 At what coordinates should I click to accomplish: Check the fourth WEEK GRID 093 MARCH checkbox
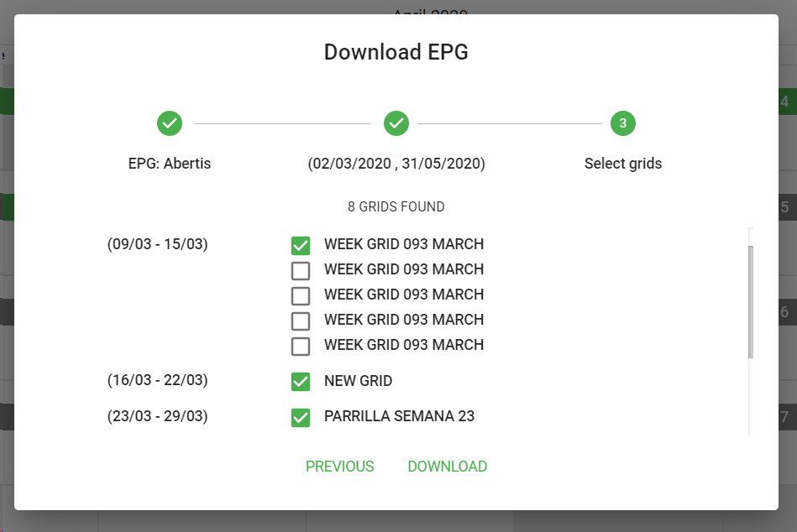click(x=301, y=321)
